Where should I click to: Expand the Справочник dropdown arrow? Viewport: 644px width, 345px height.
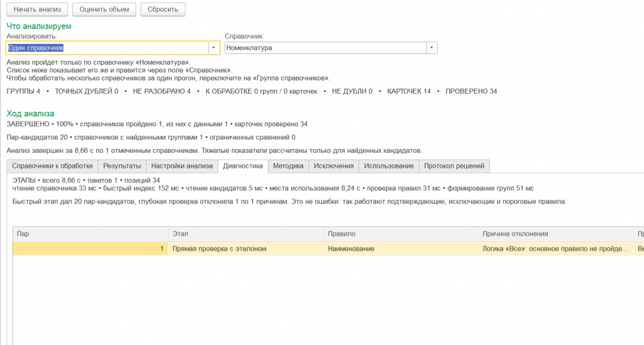tap(431, 48)
